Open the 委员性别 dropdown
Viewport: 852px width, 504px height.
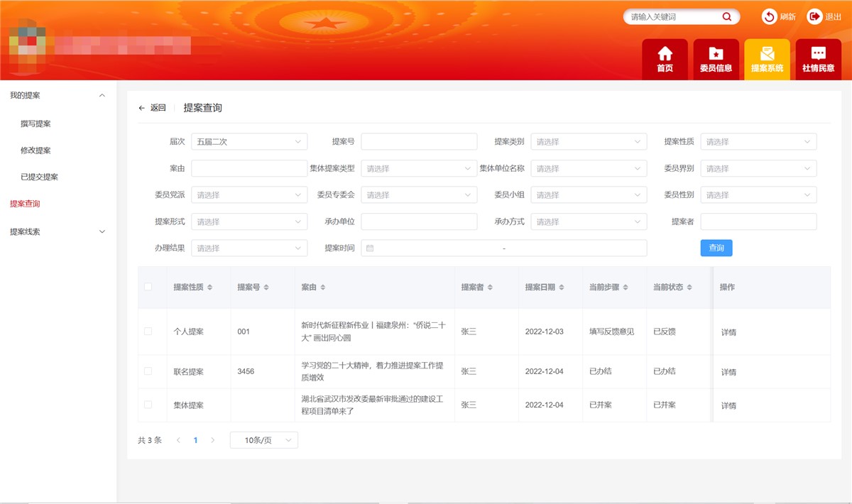click(x=758, y=195)
